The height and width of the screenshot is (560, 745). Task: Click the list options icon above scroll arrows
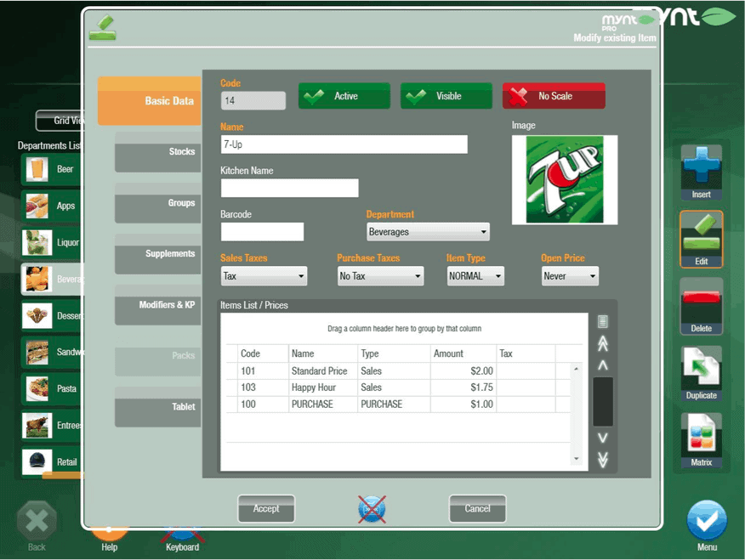[x=602, y=321]
